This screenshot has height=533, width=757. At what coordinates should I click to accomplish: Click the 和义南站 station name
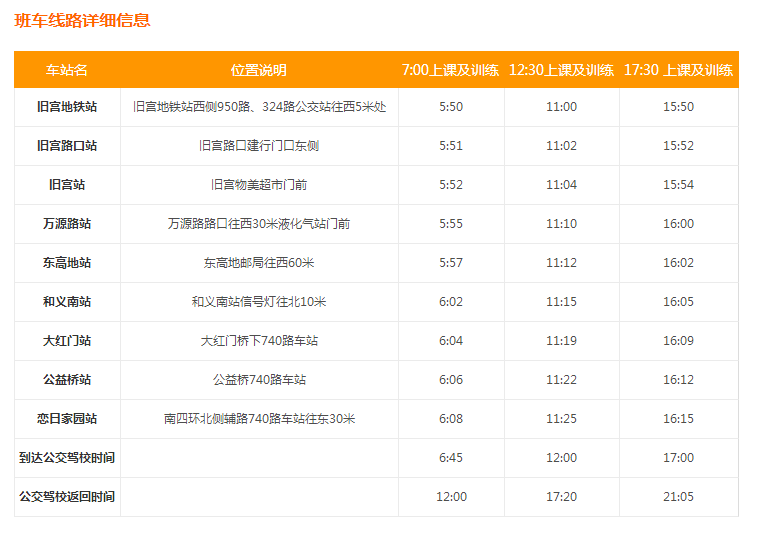67,302
